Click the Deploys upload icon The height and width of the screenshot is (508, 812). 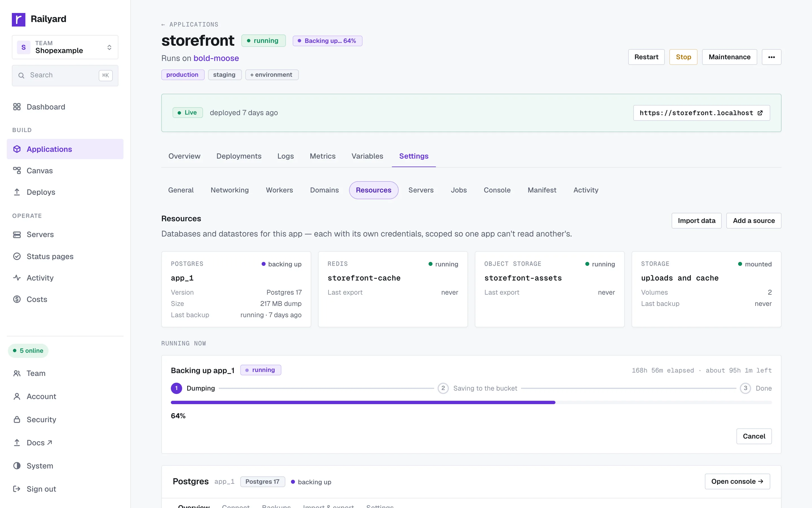pos(17,192)
